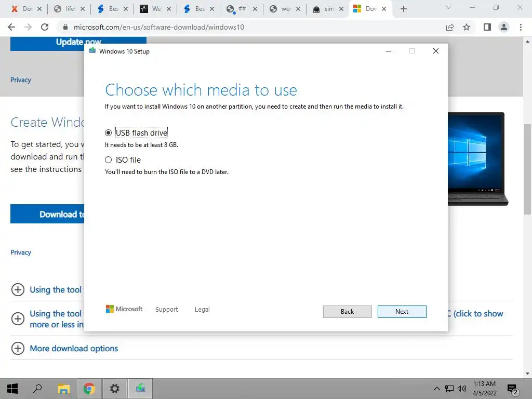The image size is (532, 399).
Task: Click Next in Windows 10 Setup
Action: tap(402, 312)
